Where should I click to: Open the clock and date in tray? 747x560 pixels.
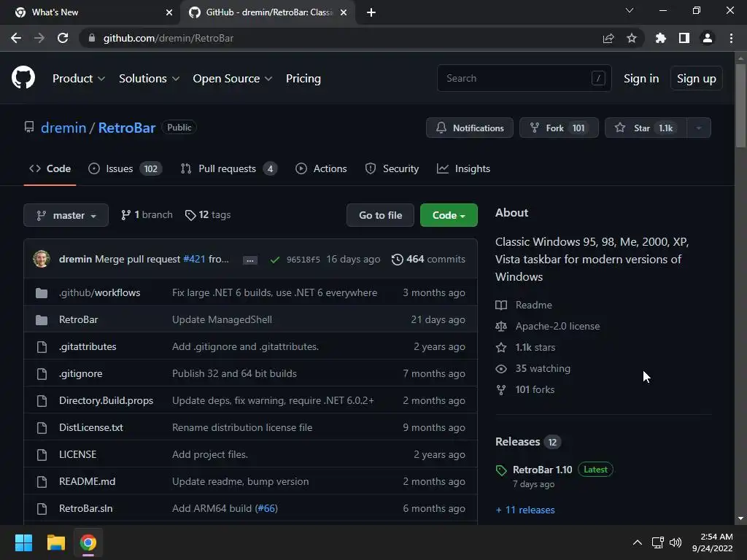pos(712,542)
